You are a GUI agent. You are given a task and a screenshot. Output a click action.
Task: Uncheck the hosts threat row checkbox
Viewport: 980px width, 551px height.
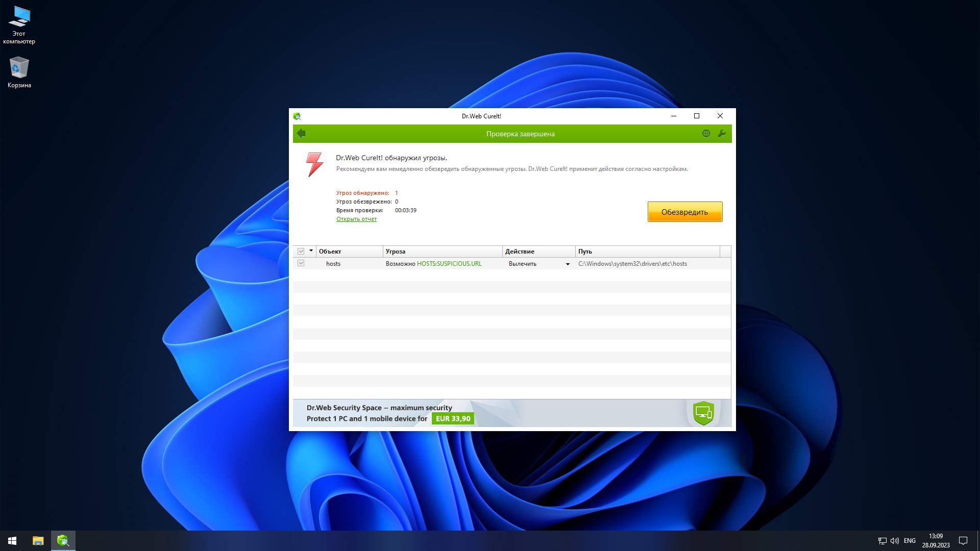coord(301,263)
